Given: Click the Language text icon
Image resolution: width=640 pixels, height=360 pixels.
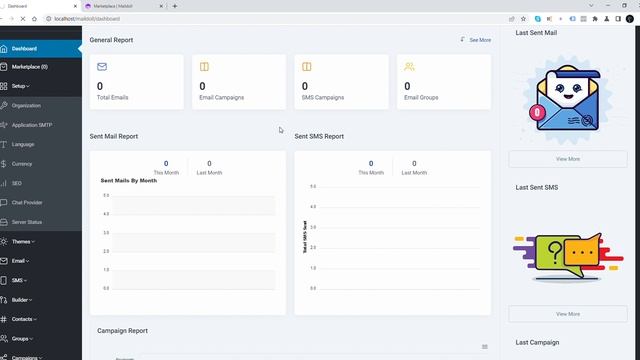Looking at the screenshot, I should pos(4,144).
